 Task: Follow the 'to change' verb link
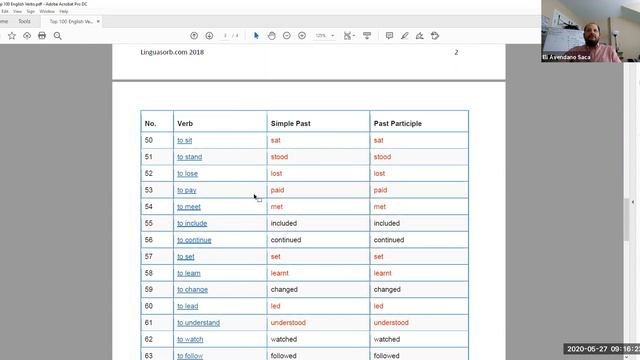point(192,290)
